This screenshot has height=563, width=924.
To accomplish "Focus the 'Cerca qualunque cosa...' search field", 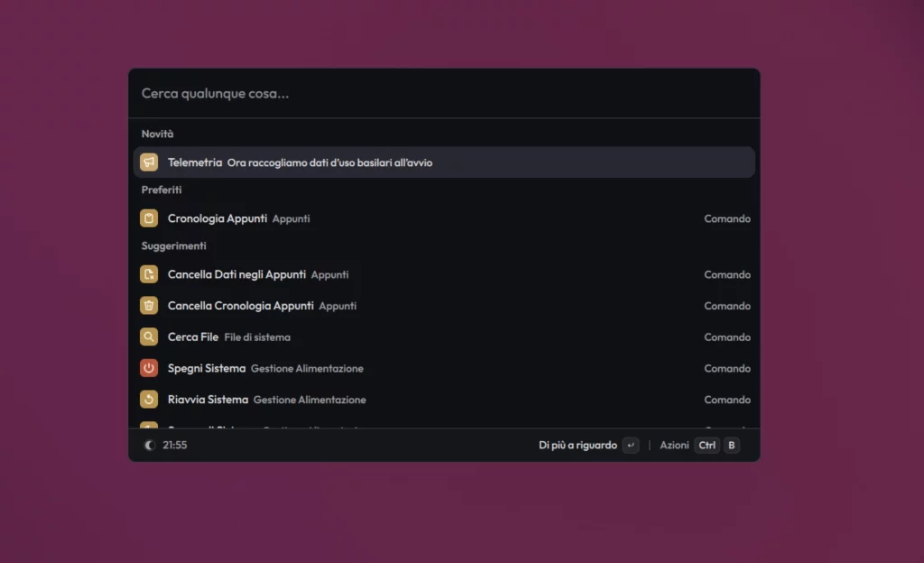I will click(444, 93).
